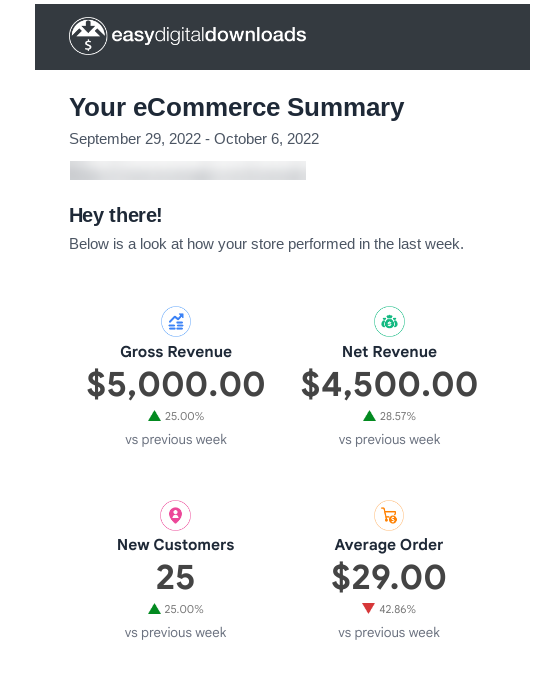The width and height of the screenshot is (558, 685).
Task: Click the September 29 - October 6 date range
Action: (194, 139)
